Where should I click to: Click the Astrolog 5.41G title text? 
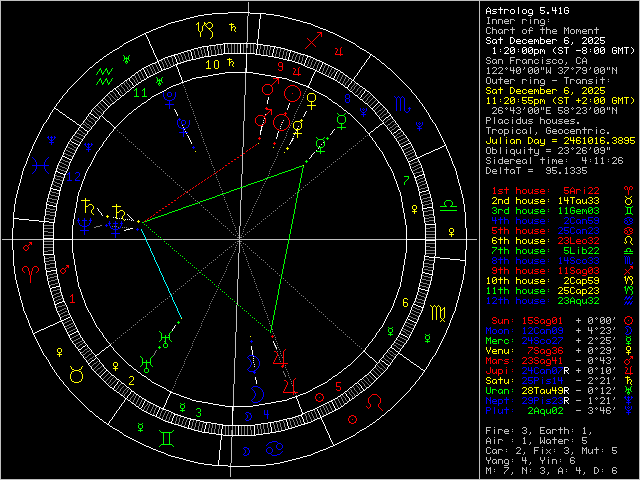pos(520,10)
